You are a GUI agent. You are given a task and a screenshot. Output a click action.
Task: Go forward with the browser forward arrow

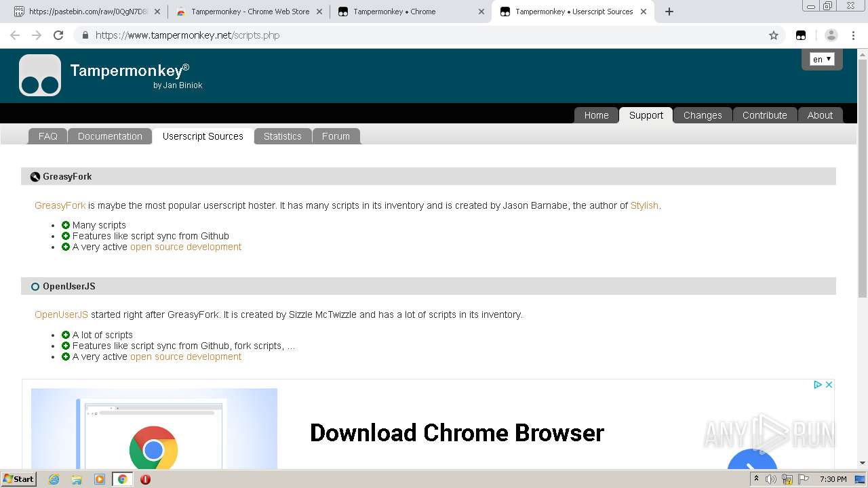[37, 35]
